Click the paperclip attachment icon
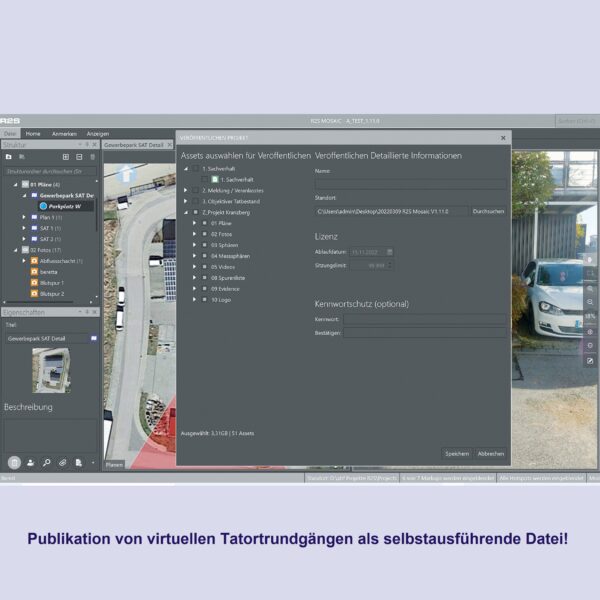Viewport: 600px width, 600px height. coord(62,462)
